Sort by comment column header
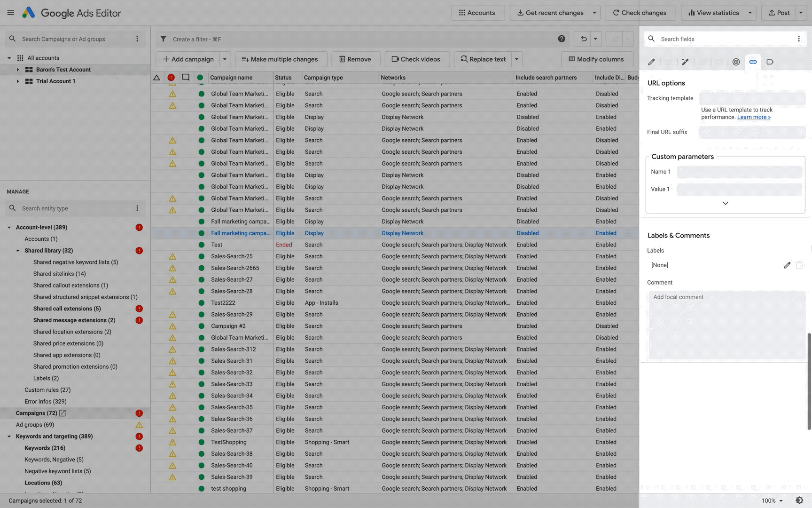The image size is (812, 508). (186, 78)
